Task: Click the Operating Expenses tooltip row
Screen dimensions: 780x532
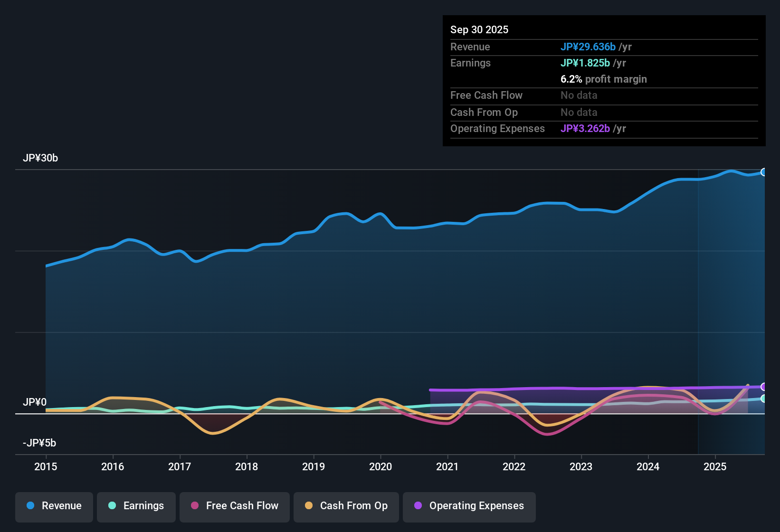Action: pos(497,128)
